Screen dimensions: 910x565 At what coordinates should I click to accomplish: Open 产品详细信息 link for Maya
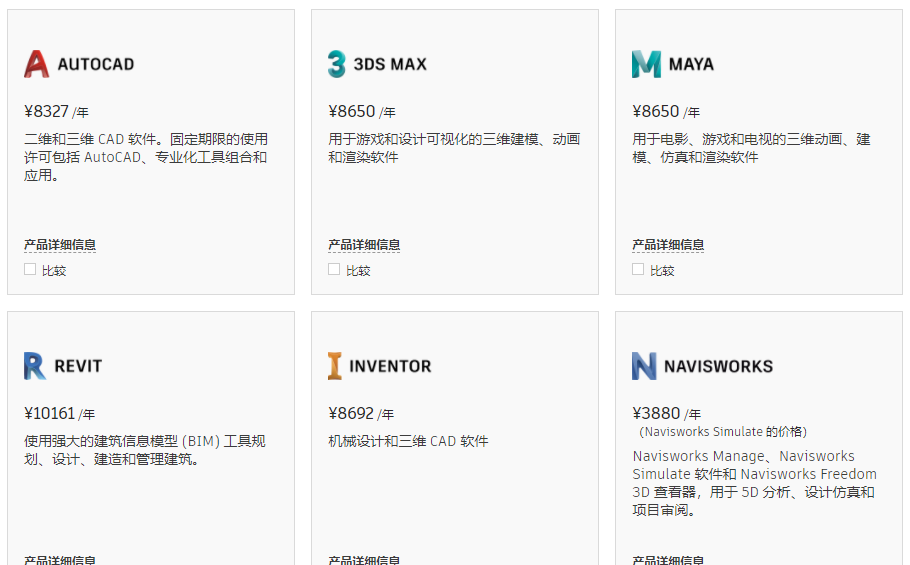[668, 245]
